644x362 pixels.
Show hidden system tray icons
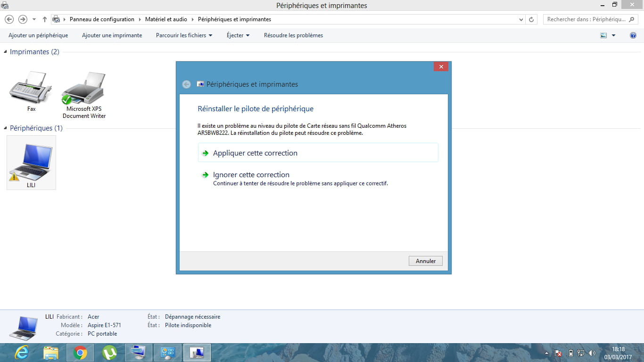point(546,353)
